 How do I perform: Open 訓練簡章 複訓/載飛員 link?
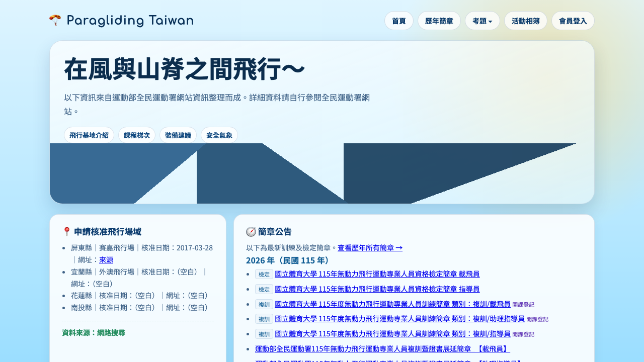click(x=392, y=304)
